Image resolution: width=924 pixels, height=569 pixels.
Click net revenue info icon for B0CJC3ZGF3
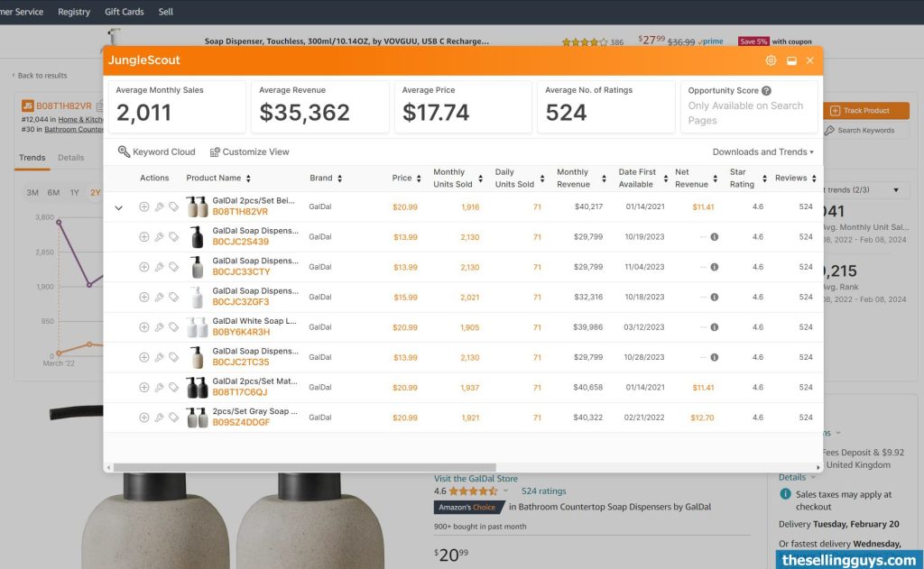click(x=715, y=297)
